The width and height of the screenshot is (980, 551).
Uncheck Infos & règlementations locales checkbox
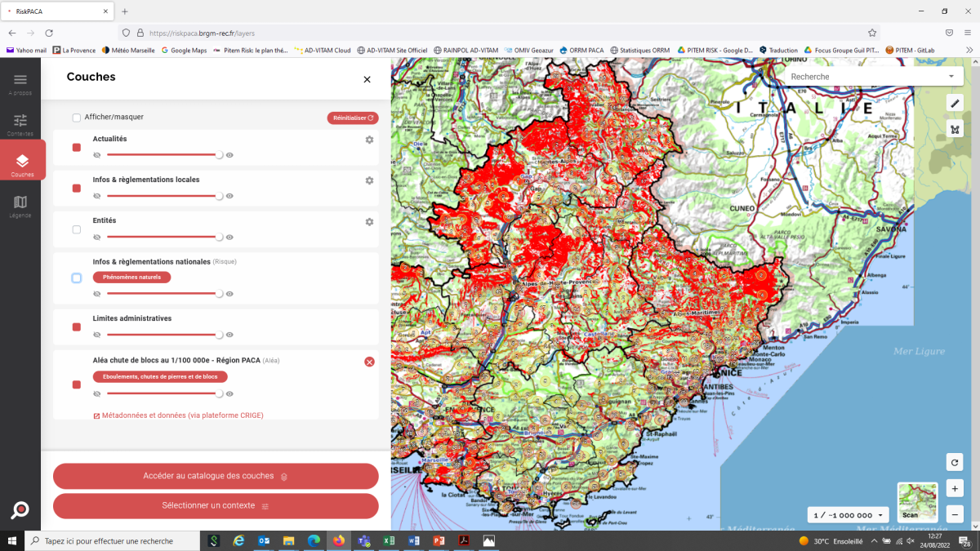click(77, 189)
